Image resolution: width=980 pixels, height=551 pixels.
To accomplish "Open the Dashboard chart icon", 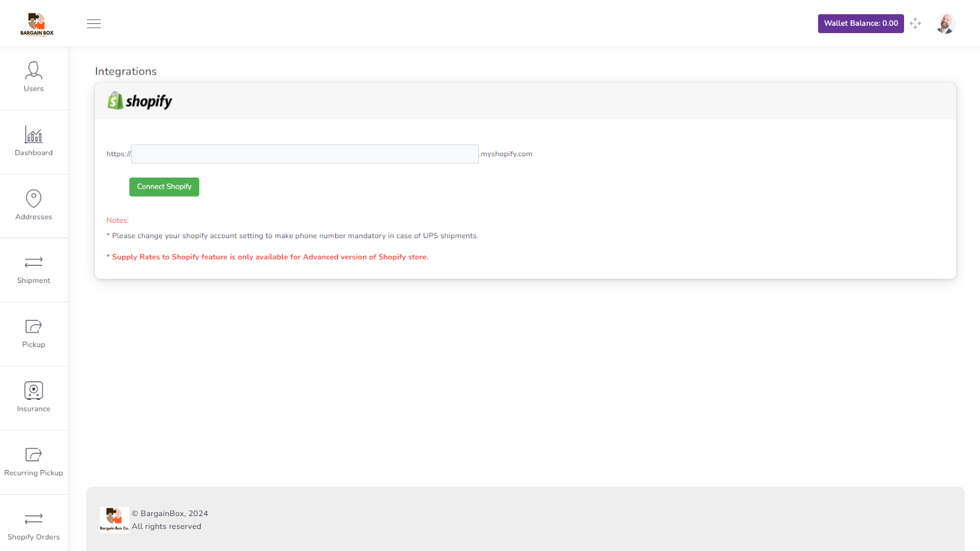I will pyautogui.click(x=34, y=134).
